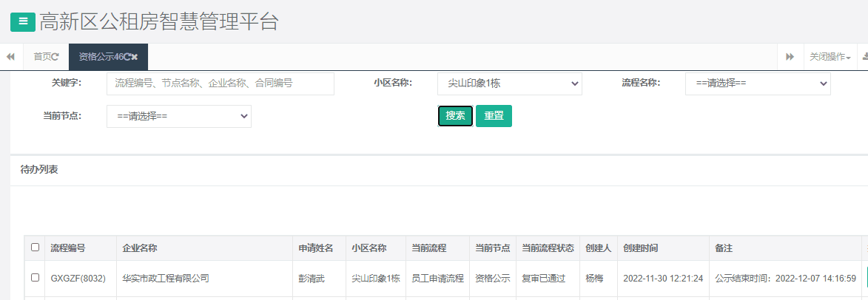Click the 重置 button

pos(494,117)
